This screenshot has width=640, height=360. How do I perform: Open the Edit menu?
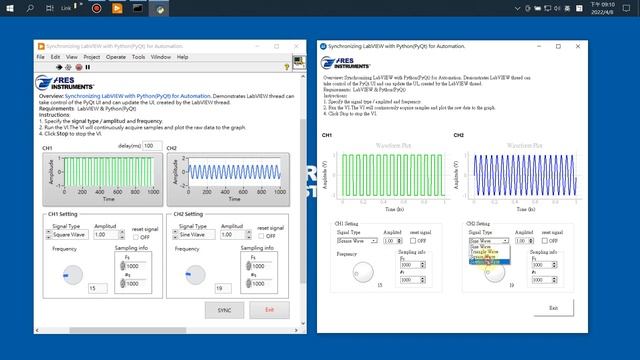[x=55, y=57]
